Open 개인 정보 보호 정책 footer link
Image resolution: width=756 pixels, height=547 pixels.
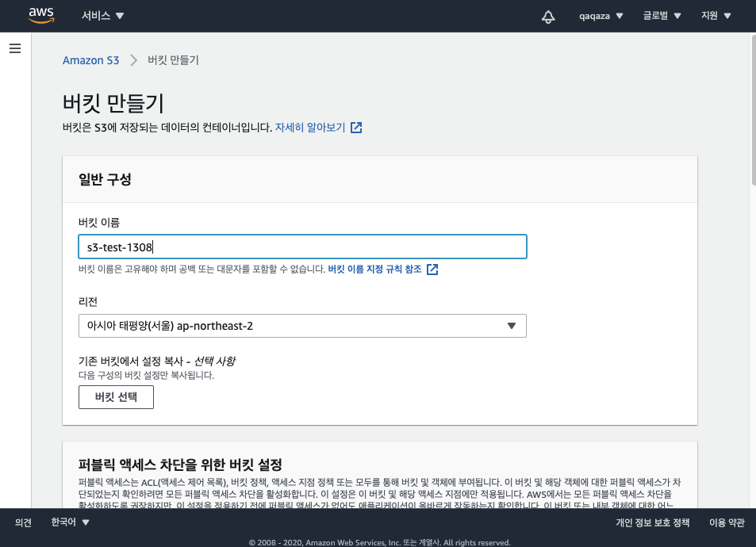point(652,522)
